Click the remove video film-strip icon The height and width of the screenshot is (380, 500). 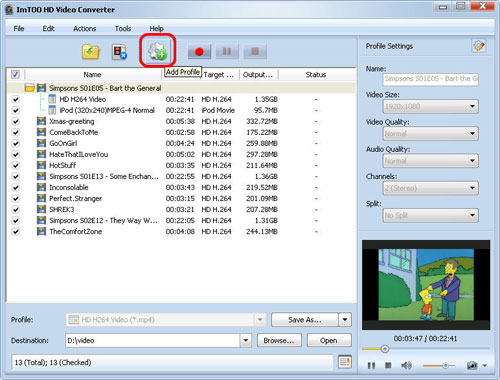coord(119,52)
